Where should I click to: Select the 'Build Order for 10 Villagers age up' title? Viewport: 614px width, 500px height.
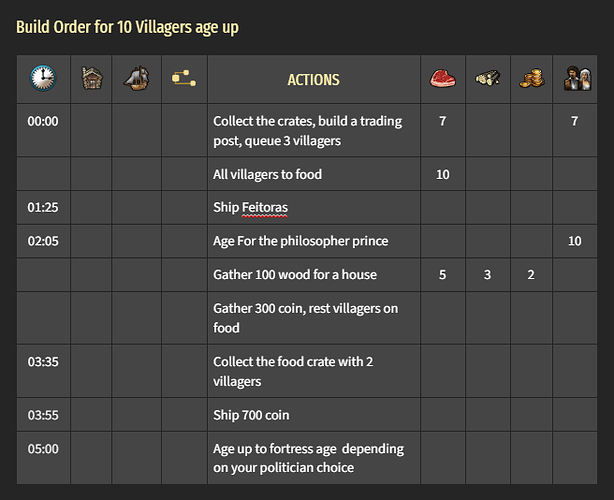click(127, 26)
